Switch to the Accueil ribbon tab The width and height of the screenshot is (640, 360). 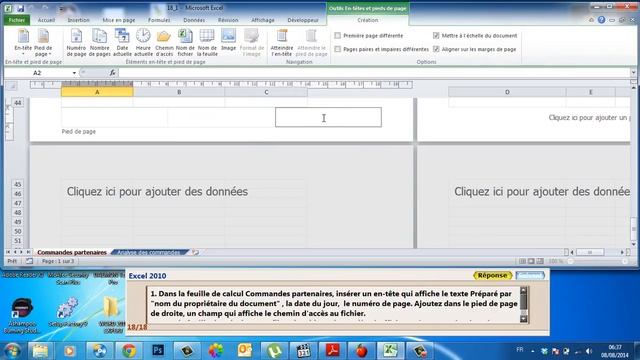pos(46,20)
